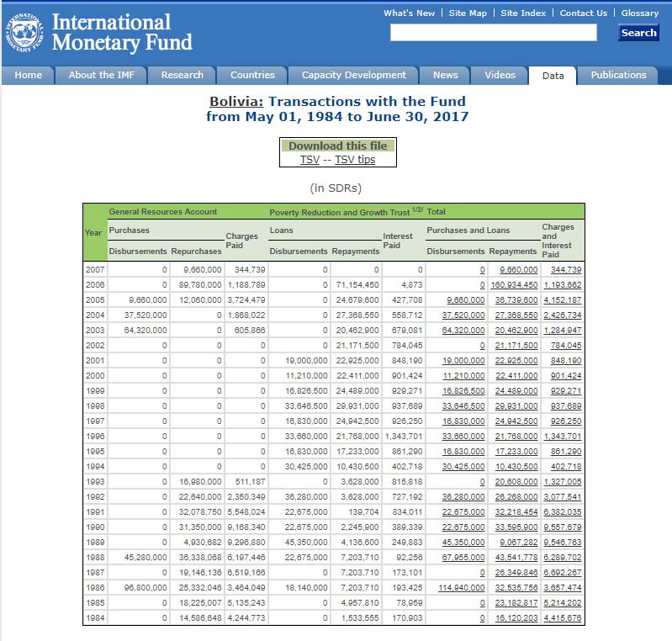Select the Data tab
This screenshot has width=672, height=641.
553,76
